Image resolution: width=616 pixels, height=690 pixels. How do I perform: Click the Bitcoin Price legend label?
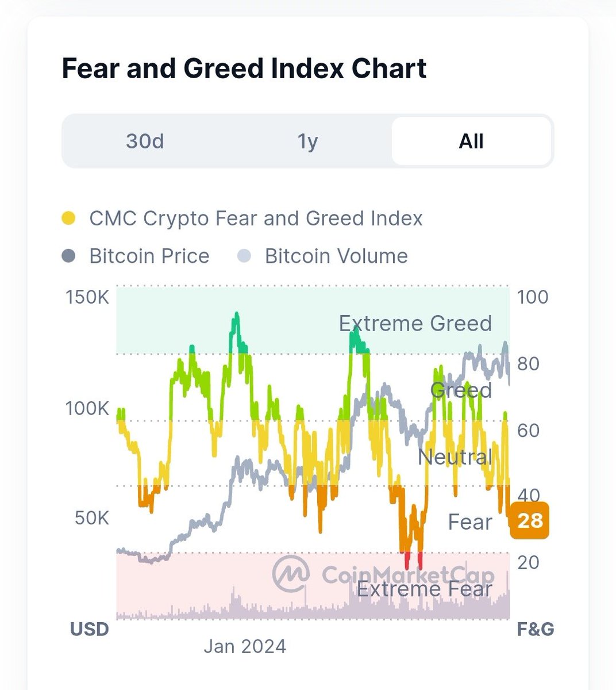[x=149, y=256]
